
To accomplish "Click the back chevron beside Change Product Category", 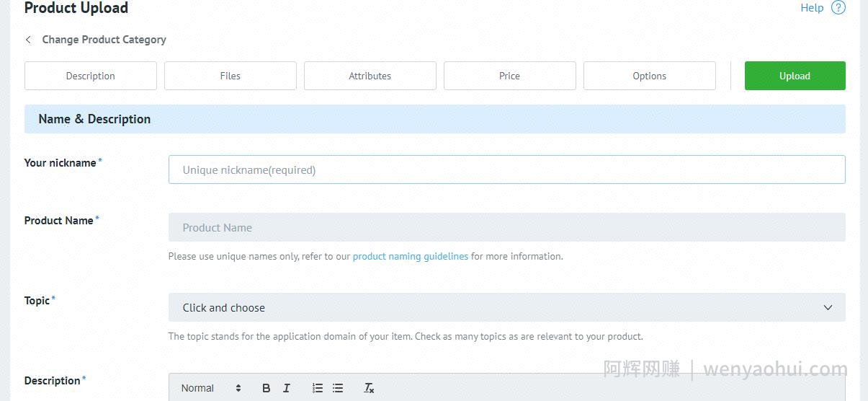I will [x=28, y=40].
